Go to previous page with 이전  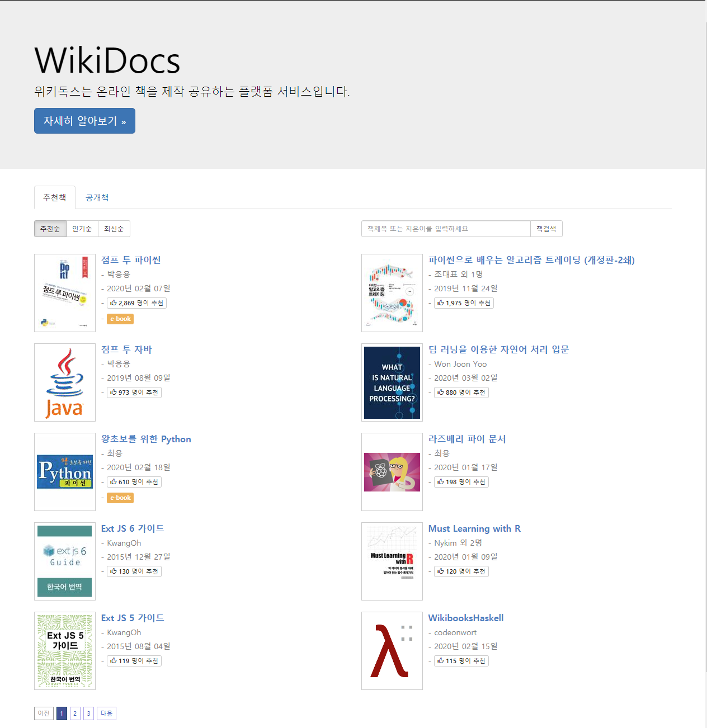[44, 713]
